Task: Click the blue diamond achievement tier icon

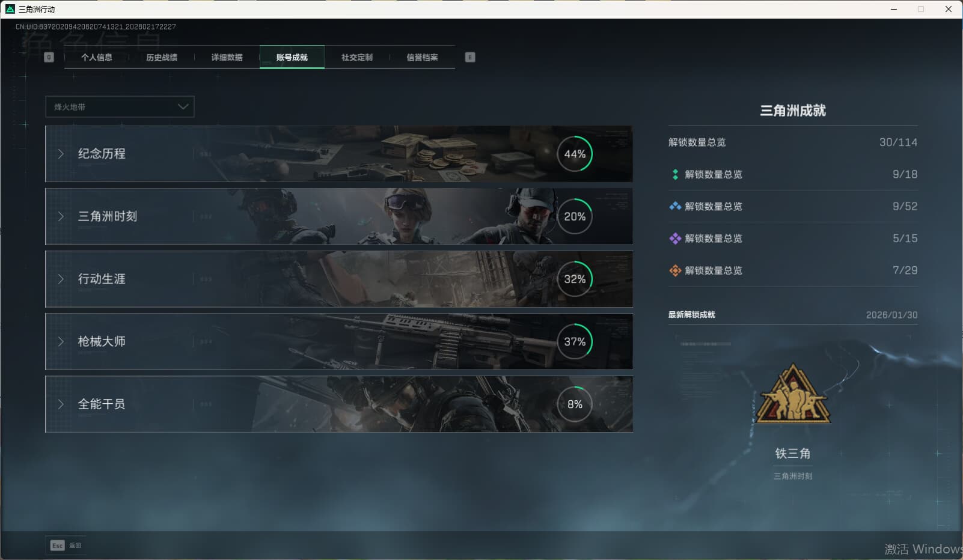Action: pos(675,206)
